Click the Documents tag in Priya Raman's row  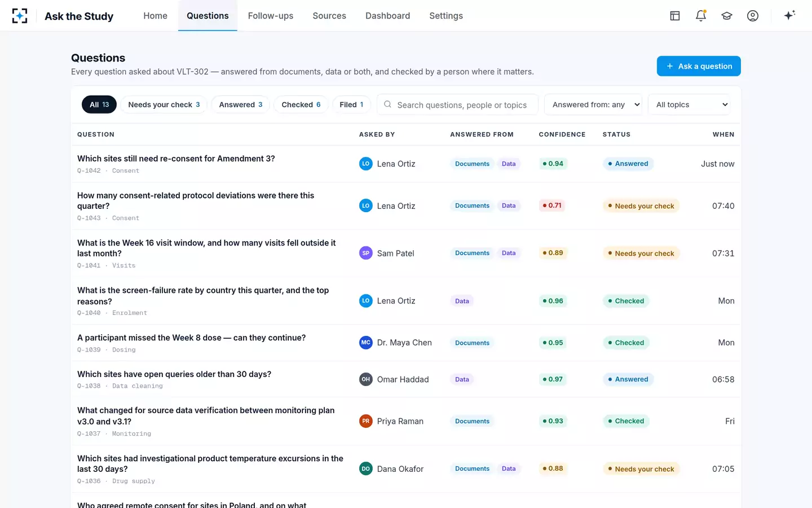473,421
